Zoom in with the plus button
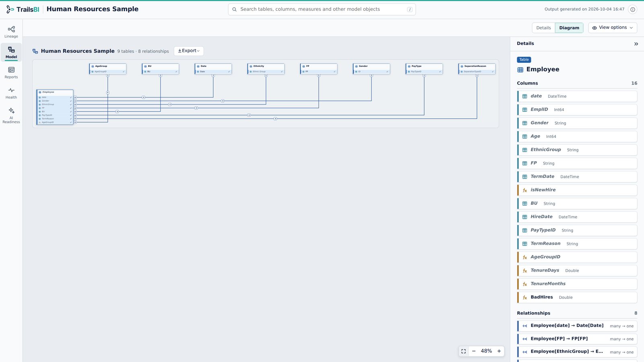 (499, 351)
